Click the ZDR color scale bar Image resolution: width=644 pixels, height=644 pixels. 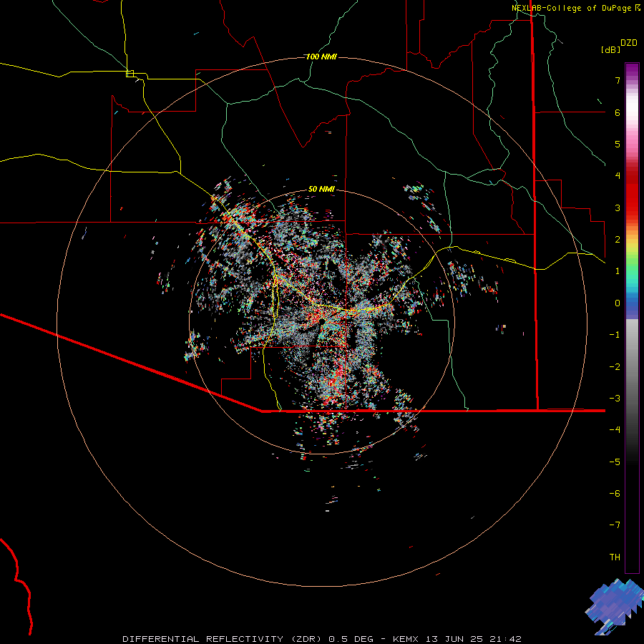point(632,318)
